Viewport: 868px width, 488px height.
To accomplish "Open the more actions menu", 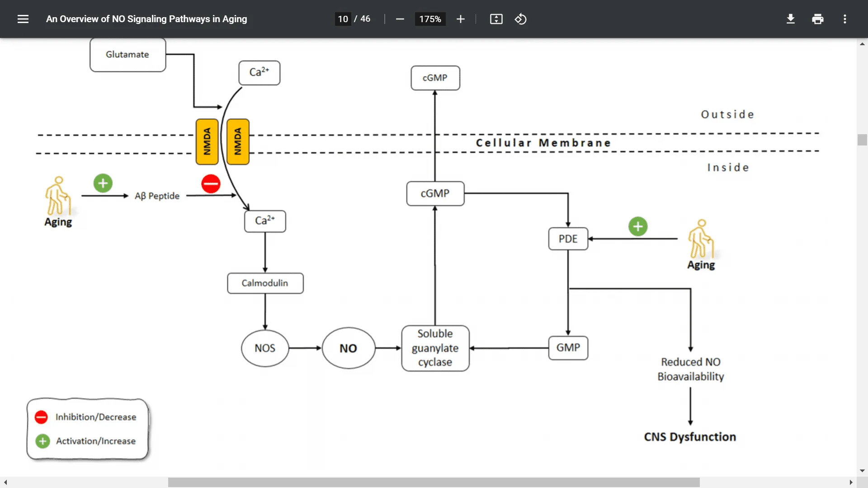I will 844,19.
